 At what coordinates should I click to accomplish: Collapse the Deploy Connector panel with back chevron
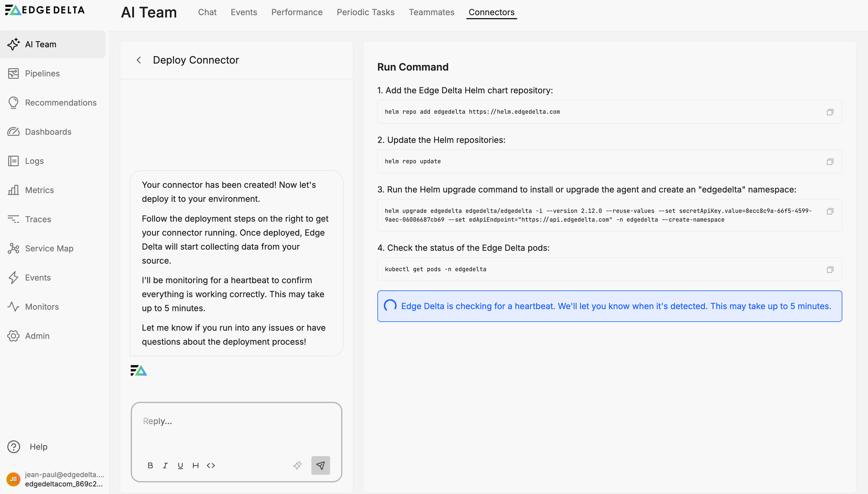coord(139,60)
